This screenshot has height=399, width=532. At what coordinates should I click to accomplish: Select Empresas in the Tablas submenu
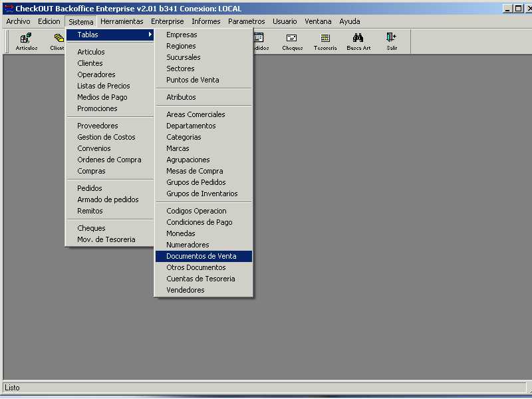click(x=203, y=35)
